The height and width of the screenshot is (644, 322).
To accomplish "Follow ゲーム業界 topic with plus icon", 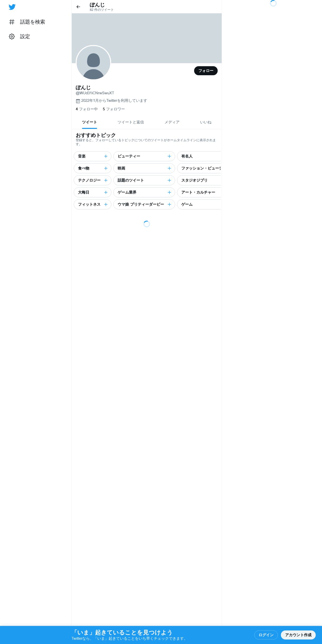I will 170,192.
